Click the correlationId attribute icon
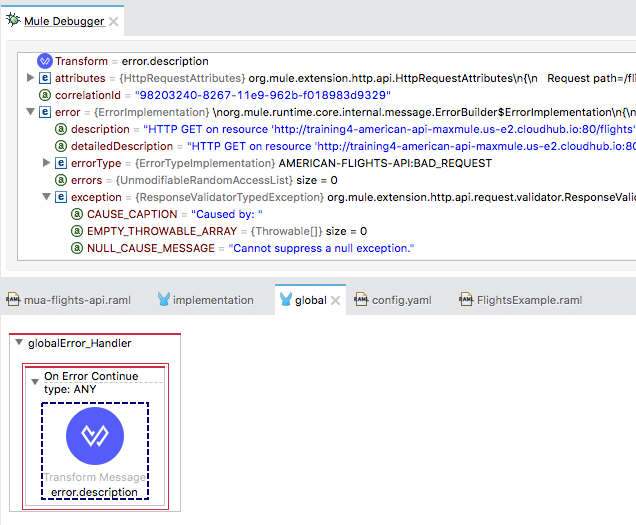Screen dimensions: 636x525 point(45,95)
